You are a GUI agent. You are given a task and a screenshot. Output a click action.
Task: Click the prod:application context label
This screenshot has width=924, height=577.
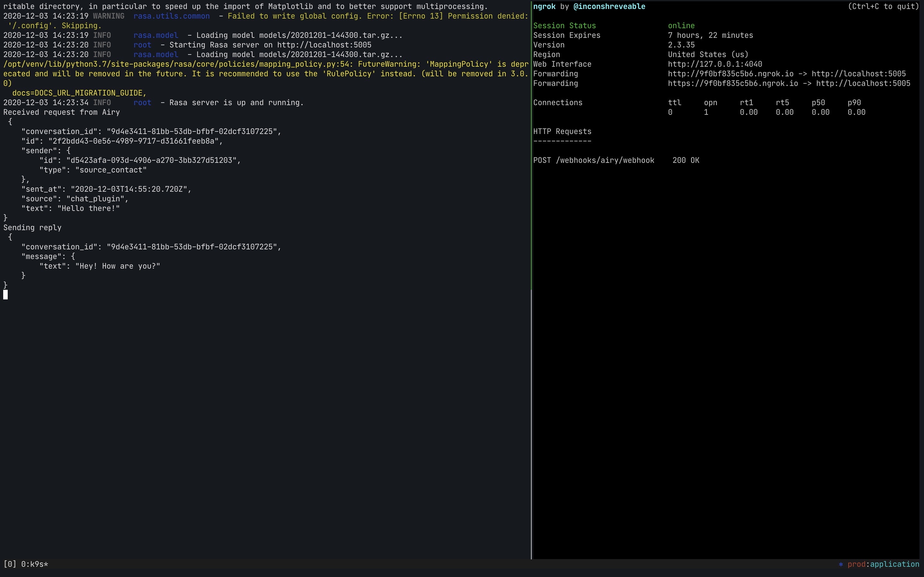pos(883,564)
